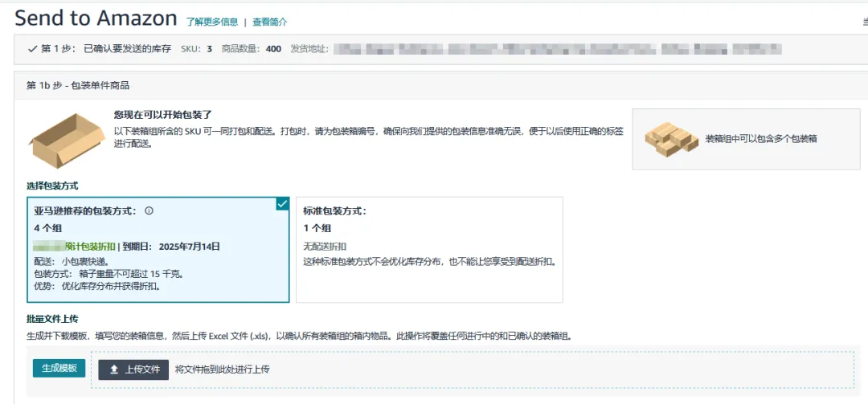
Task: Click the selected checkmark badge on recommended card
Action: click(x=282, y=204)
